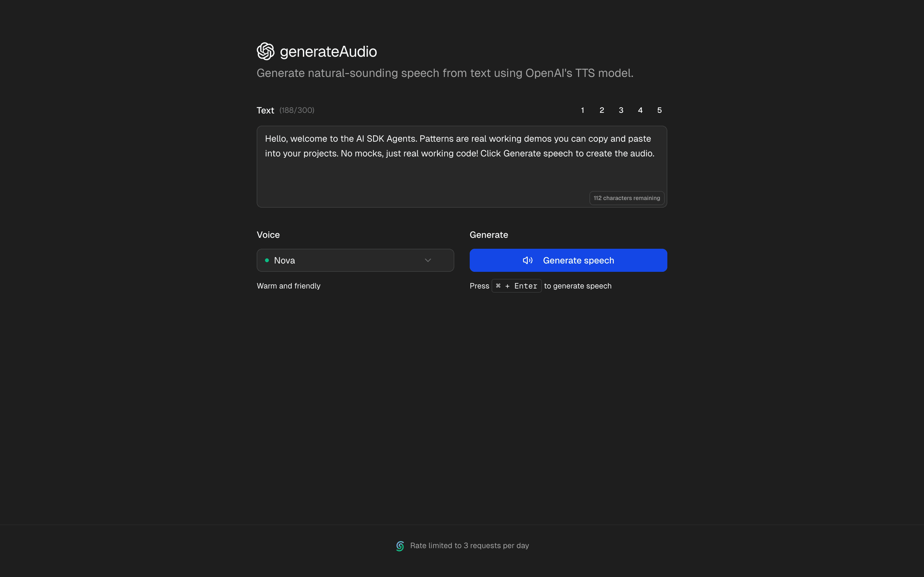This screenshot has height=577, width=924.
Task: Click the green status dot next to Nova
Action: tap(267, 260)
